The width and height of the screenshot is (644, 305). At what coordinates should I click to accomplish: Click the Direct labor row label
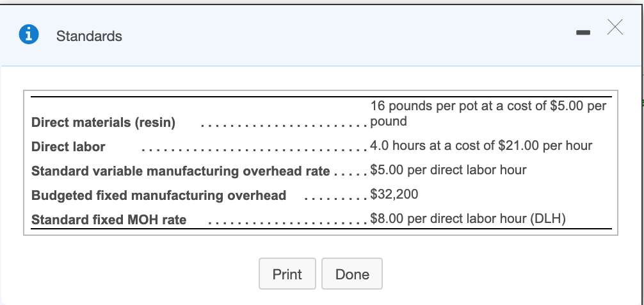point(68,147)
